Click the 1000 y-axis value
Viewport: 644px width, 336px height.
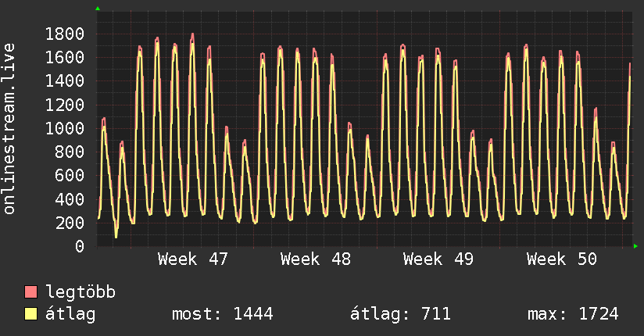65,128
